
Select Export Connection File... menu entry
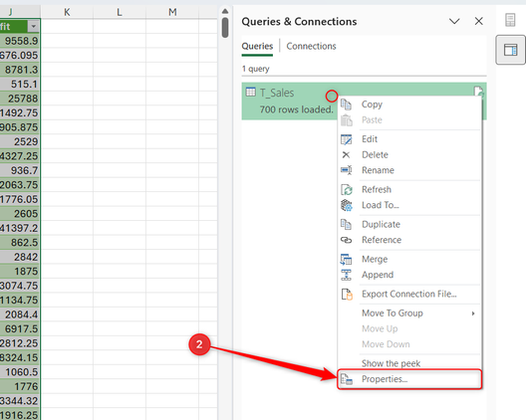pyautogui.click(x=409, y=295)
